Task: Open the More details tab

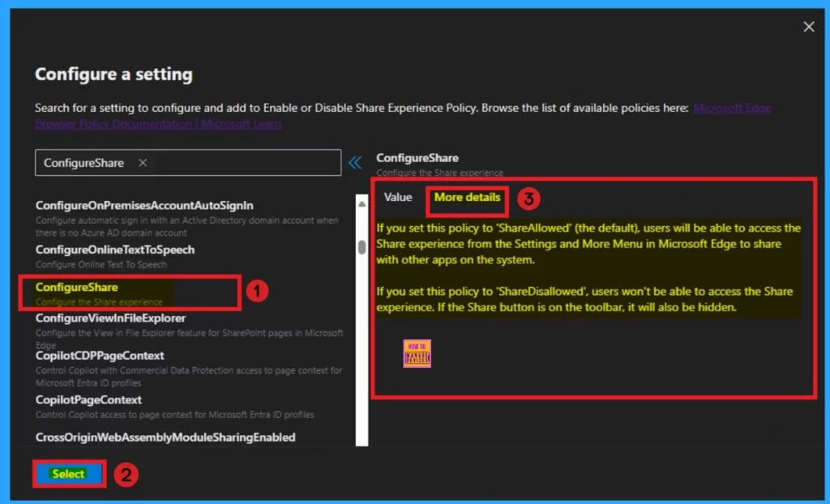Action: pos(467,197)
